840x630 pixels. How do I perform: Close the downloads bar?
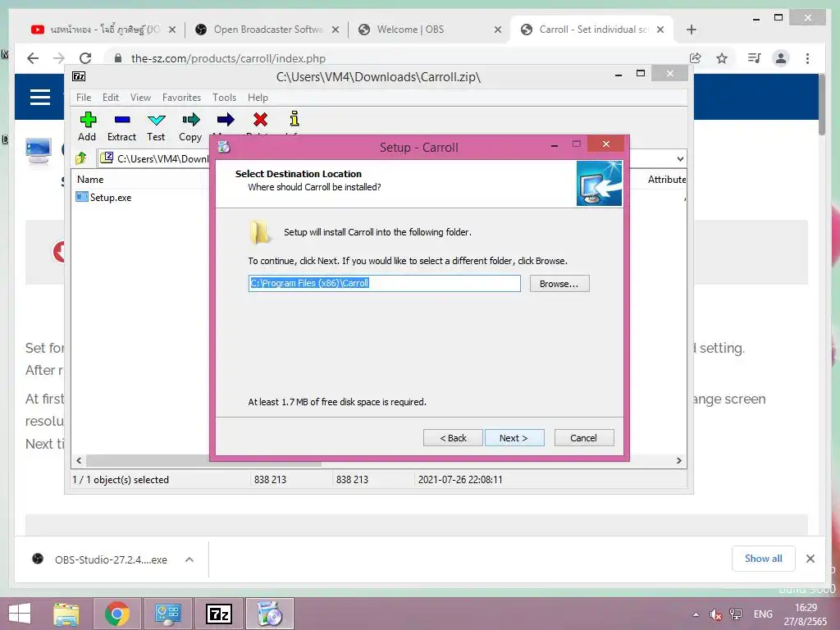click(x=810, y=559)
